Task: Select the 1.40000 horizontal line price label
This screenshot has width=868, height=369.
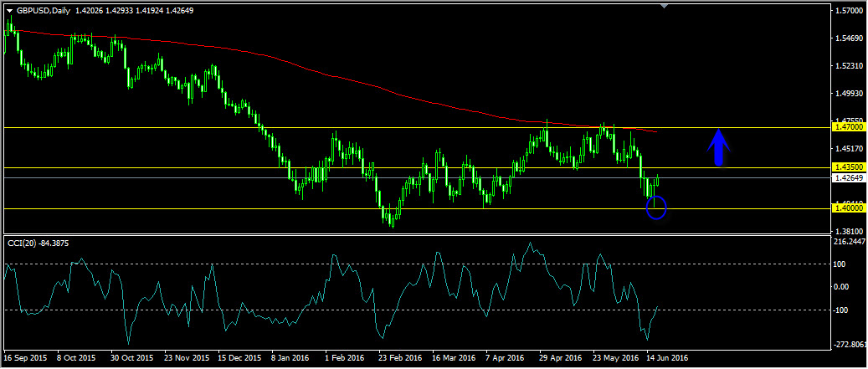Action: [x=850, y=208]
